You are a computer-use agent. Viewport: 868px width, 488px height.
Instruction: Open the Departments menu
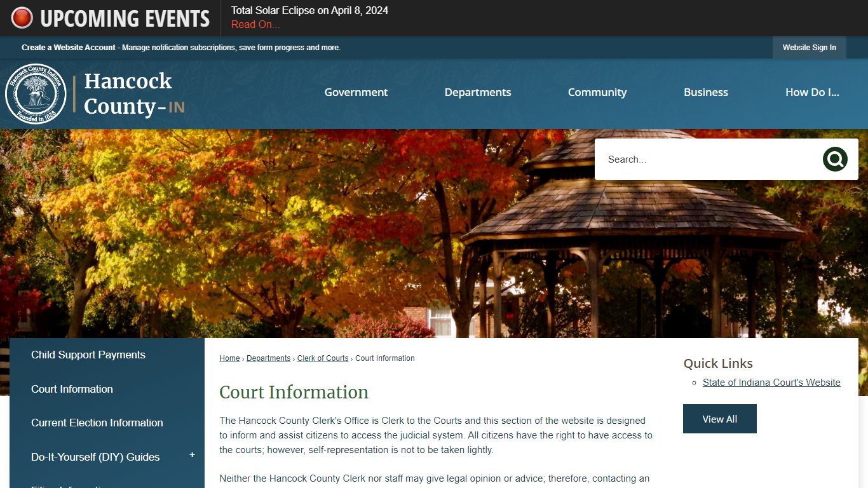coord(478,92)
